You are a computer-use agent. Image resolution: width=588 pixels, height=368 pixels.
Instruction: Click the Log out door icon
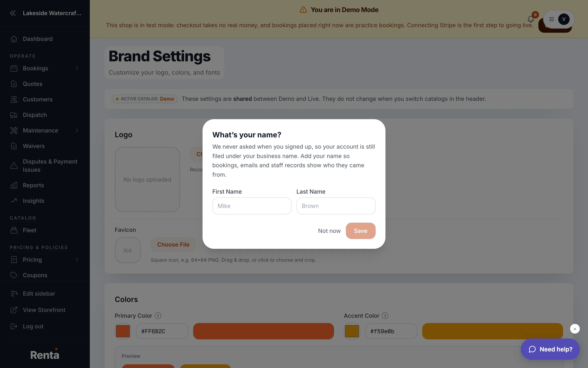coord(14,326)
